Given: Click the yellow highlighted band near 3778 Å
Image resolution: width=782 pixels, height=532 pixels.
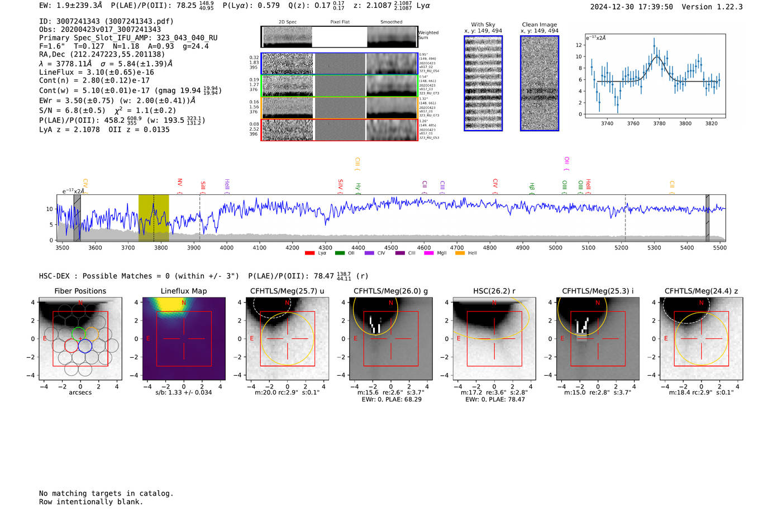Looking at the screenshot, I should click(154, 218).
